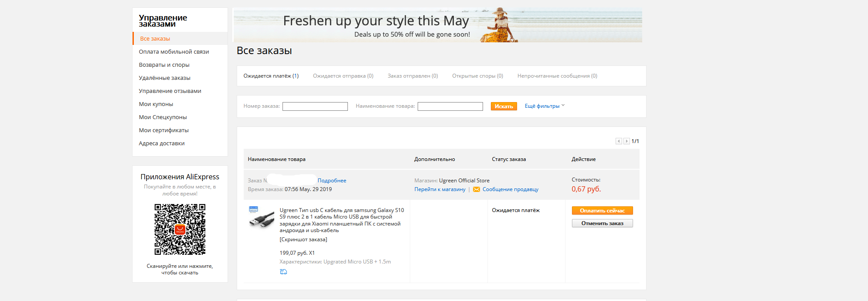Open the Открытые споры (0) tab

(x=477, y=76)
